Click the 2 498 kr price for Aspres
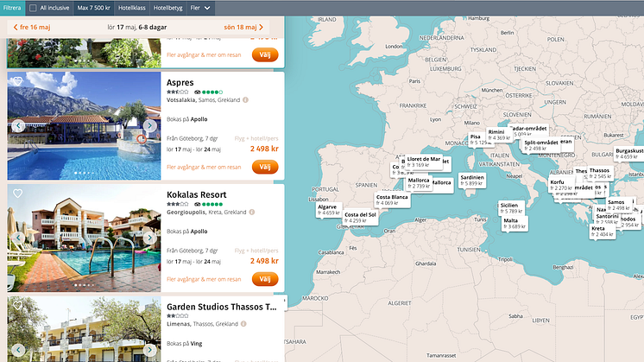This screenshot has height=362, width=644. pyautogui.click(x=264, y=149)
